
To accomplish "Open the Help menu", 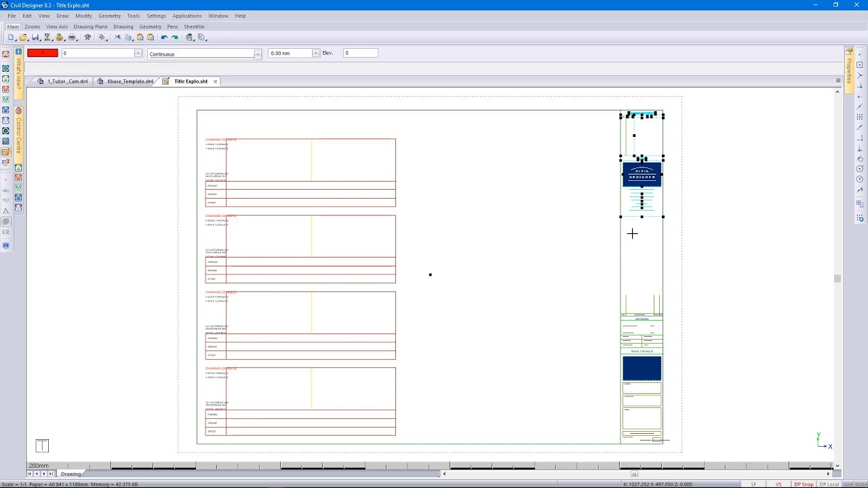I will point(240,16).
